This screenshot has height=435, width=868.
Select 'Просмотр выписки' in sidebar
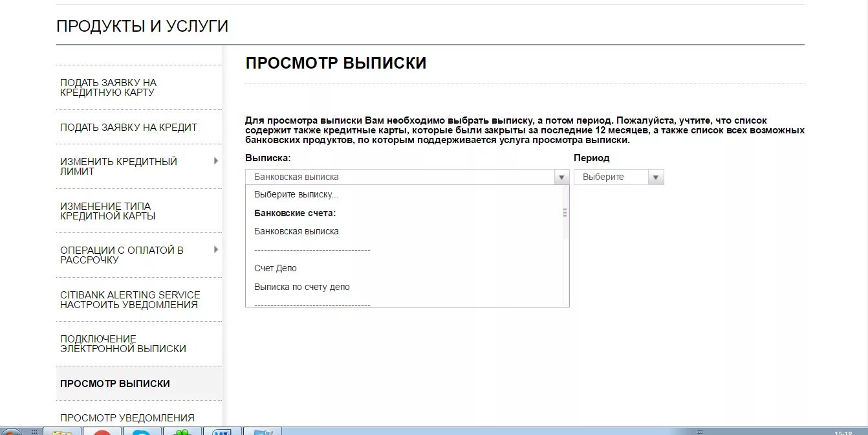pyautogui.click(x=115, y=384)
